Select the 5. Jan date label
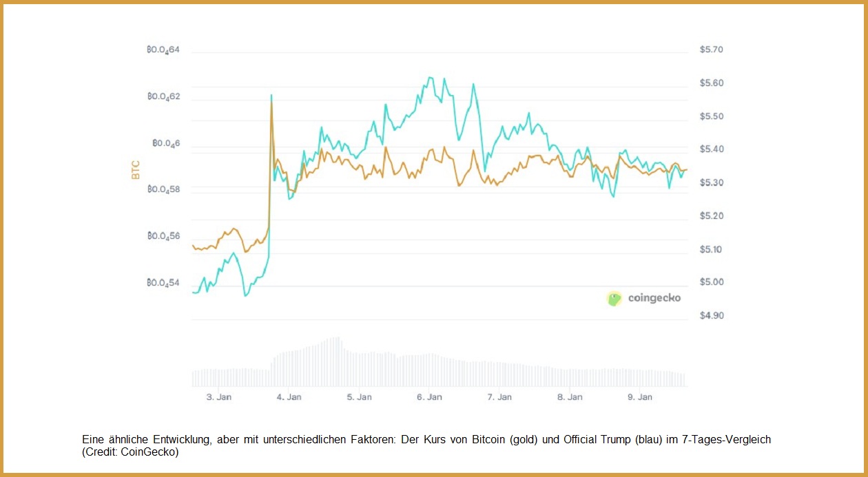This screenshot has width=868, height=477. click(360, 397)
